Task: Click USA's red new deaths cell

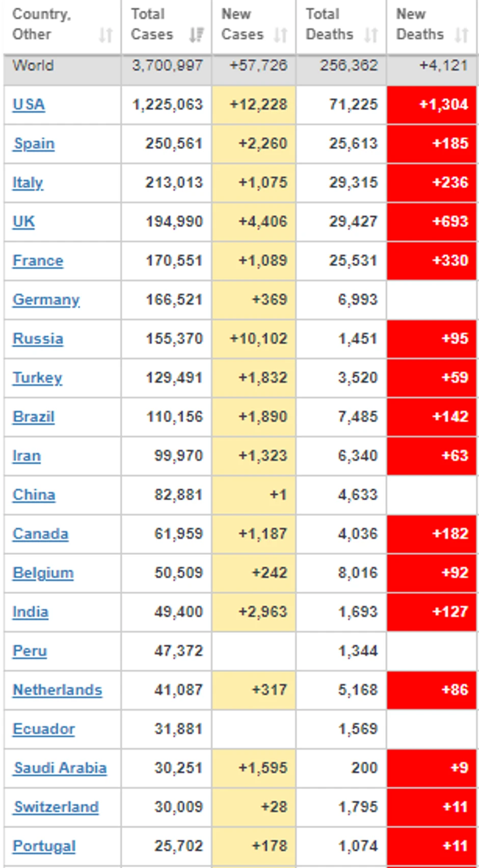Action: (432, 105)
